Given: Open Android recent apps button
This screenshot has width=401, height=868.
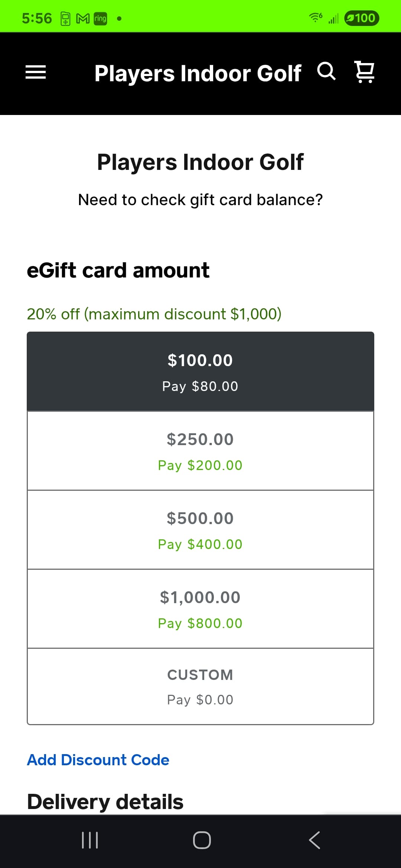Looking at the screenshot, I should (90, 840).
